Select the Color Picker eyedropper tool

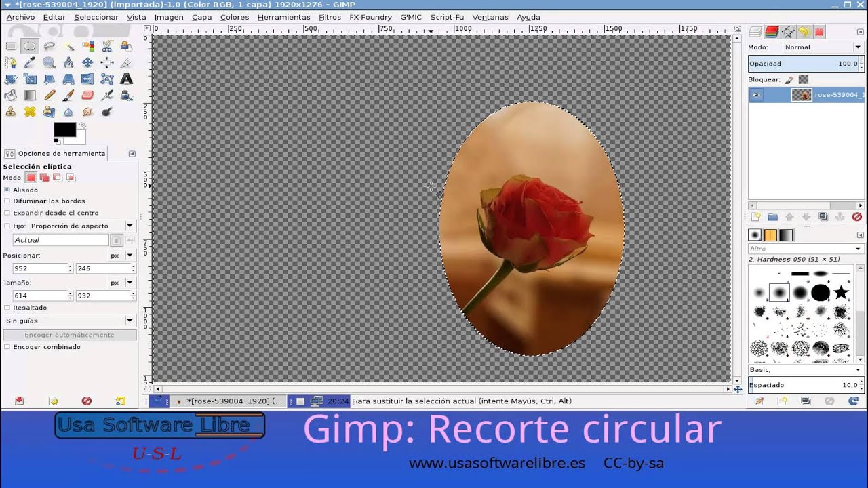[x=29, y=62]
